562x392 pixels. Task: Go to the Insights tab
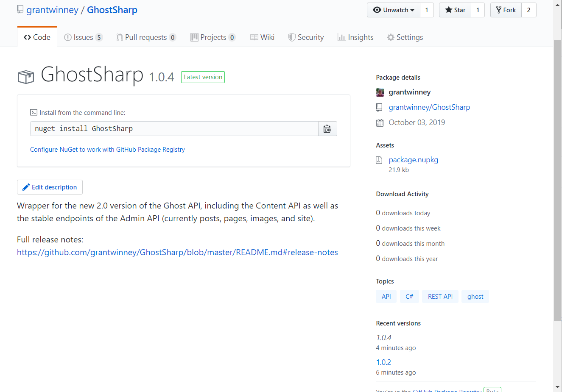[x=355, y=37]
